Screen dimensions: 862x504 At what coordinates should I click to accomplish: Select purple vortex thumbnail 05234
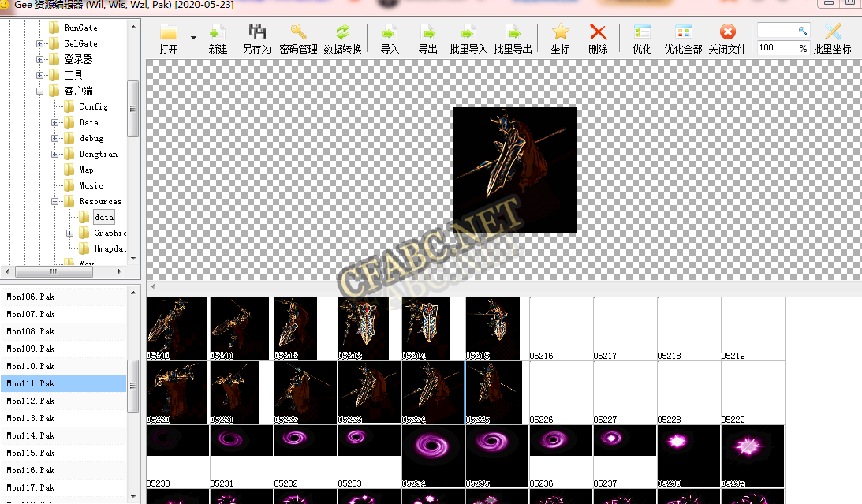(x=433, y=456)
